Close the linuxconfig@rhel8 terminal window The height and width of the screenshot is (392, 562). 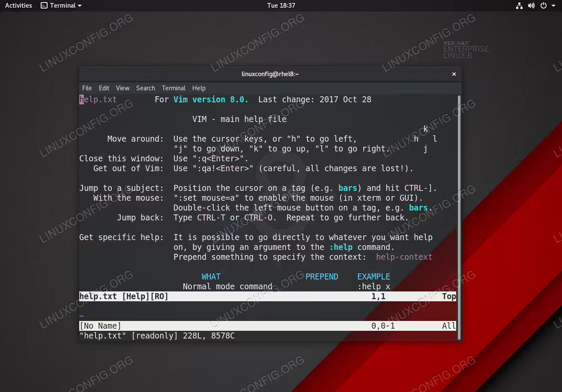pos(454,74)
